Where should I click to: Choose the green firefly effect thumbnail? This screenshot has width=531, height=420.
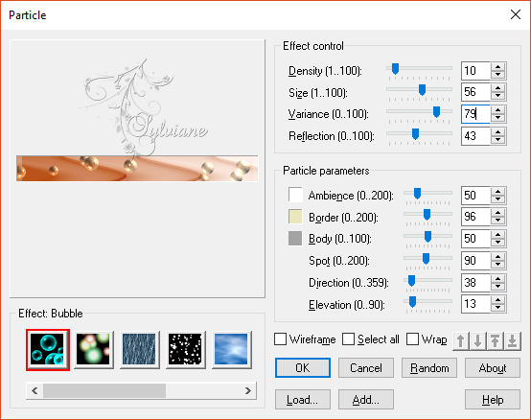tap(94, 350)
